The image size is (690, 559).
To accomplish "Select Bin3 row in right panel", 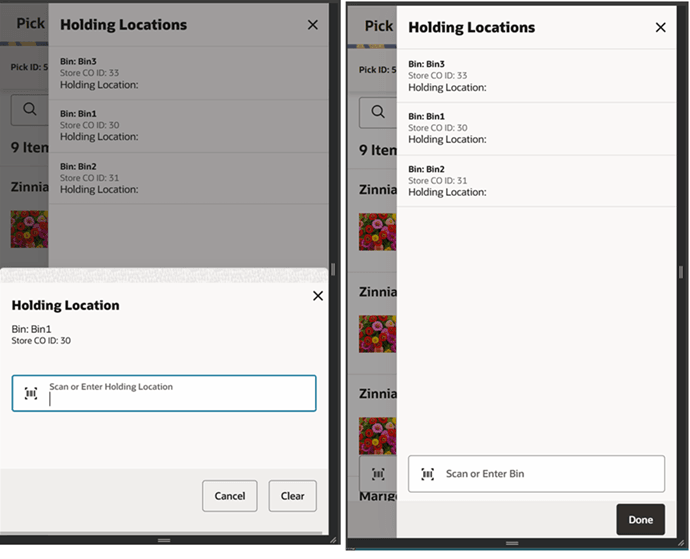I will click(536, 76).
